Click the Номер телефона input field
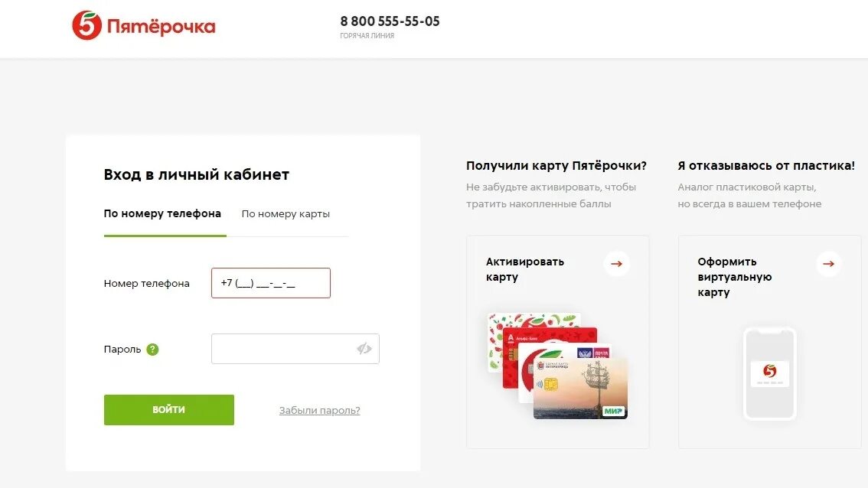Viewport: 868px width, 488px height. [271, 283]
